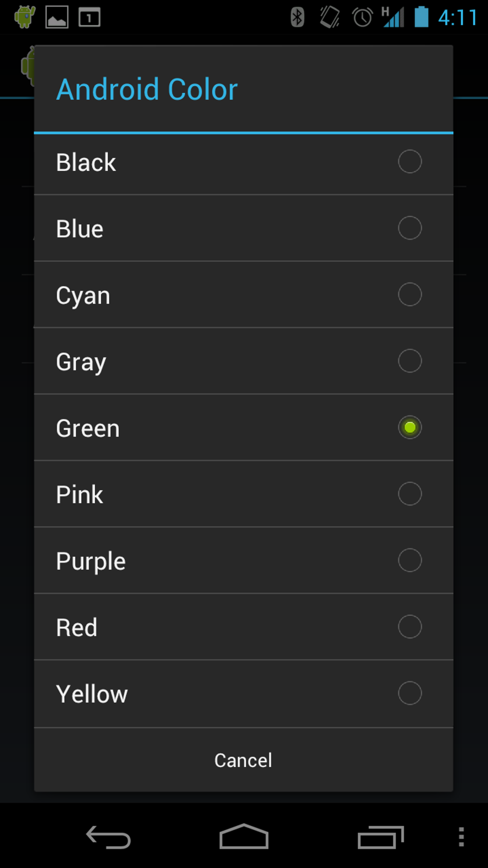Tap the battery status icon

pyautogui.click(x=421, y=17)
